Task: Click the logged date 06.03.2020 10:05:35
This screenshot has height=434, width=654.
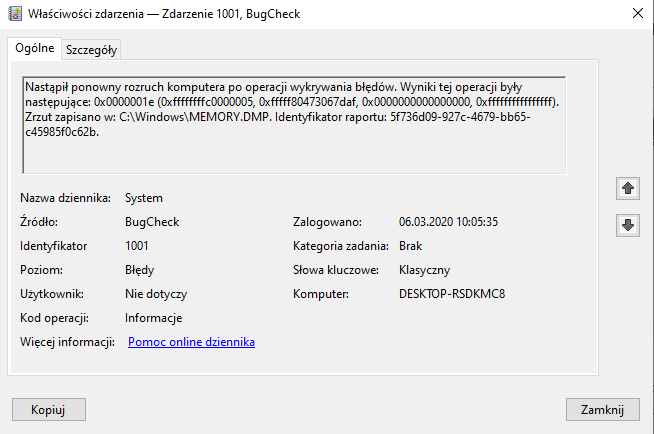Action: tap(448, 222)
